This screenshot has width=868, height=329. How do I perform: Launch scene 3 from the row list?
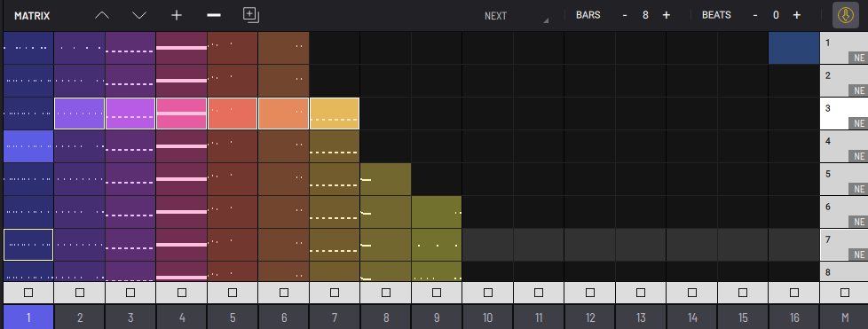point(844,114)
